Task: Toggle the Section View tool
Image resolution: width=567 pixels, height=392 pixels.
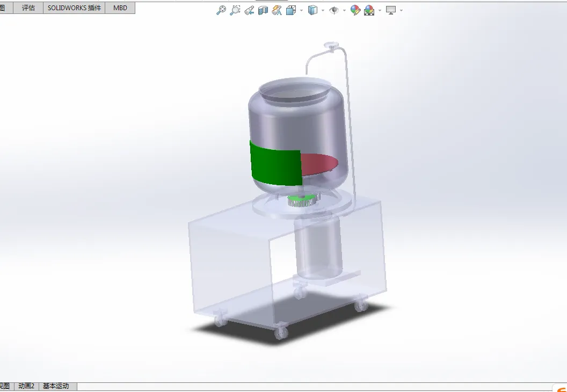Action: point(263,10)
